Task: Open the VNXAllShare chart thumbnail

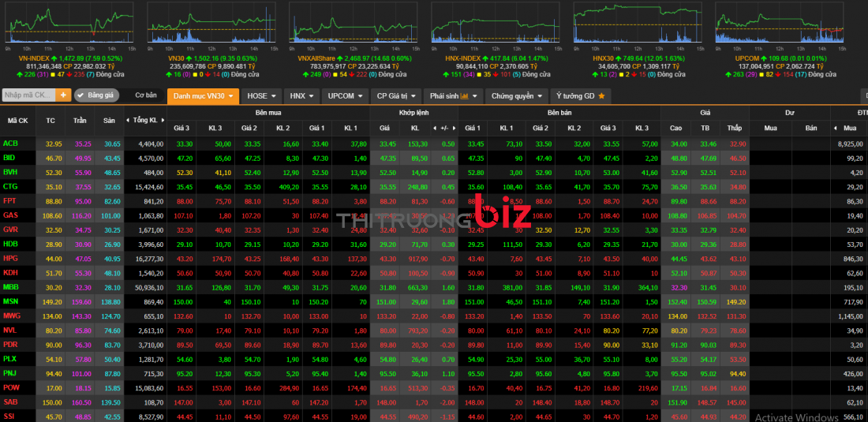Action: tap(353, 22)
